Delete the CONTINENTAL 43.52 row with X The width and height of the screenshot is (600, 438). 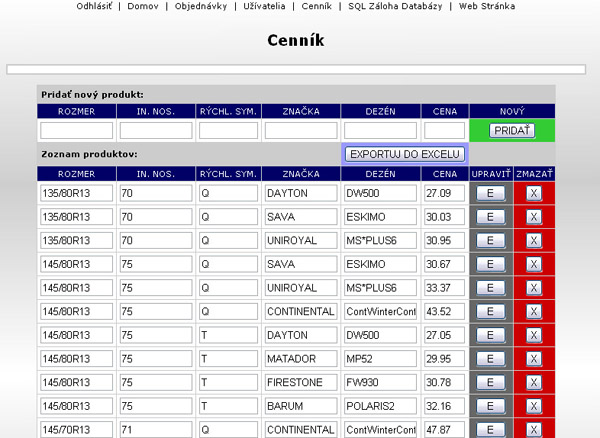coord(534,311)
